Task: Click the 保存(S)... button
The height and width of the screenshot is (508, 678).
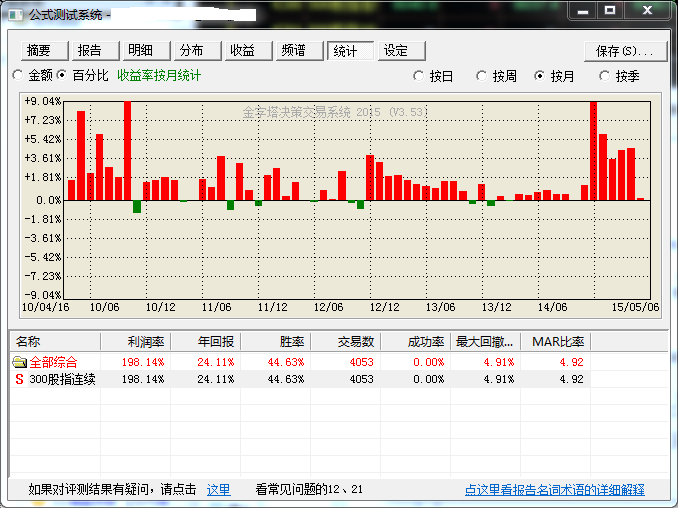Action: pos(625,51)
